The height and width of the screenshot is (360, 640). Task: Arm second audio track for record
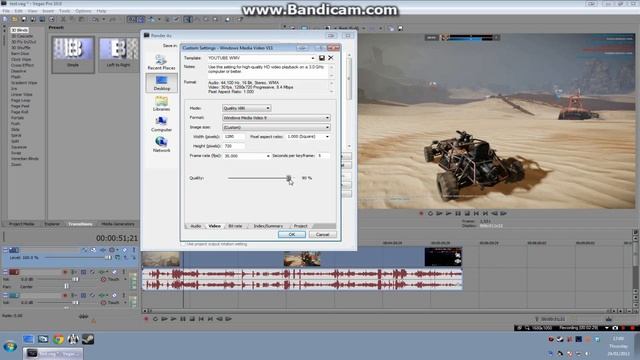[x=65, y=295]
